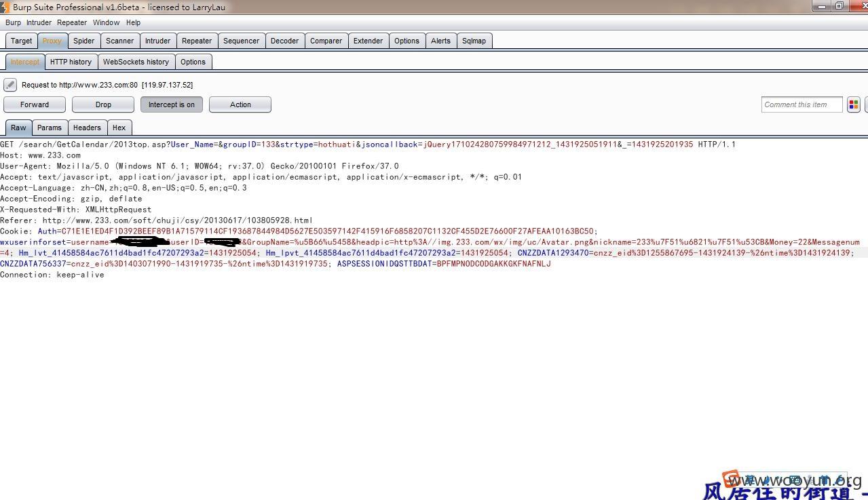
Task: Switch to the Headers view tab
Action: [87, 128]
